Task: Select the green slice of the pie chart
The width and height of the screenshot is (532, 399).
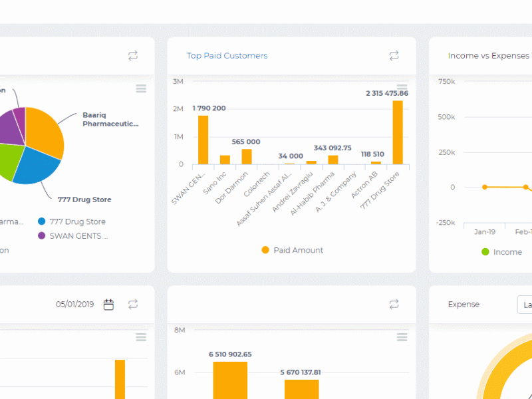Action: coord(9,161)
